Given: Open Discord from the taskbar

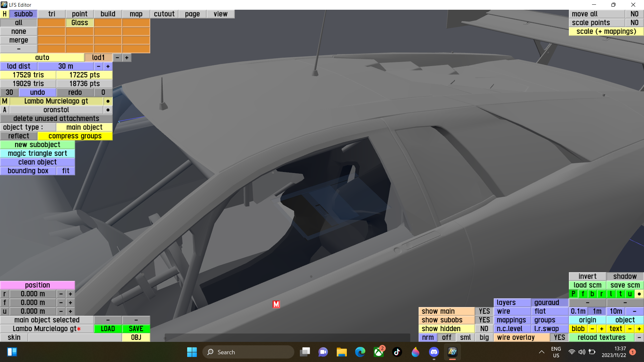Looking at the screenshot, I should (x=434, y=352).
